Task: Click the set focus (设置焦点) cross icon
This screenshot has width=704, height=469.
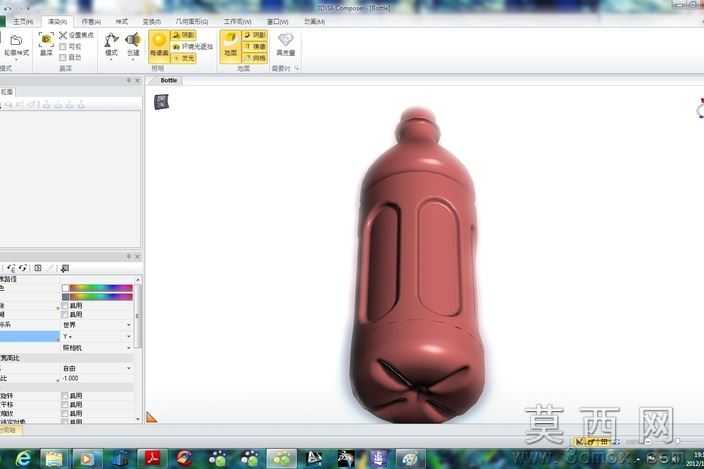Action: [x=63, y=35]
